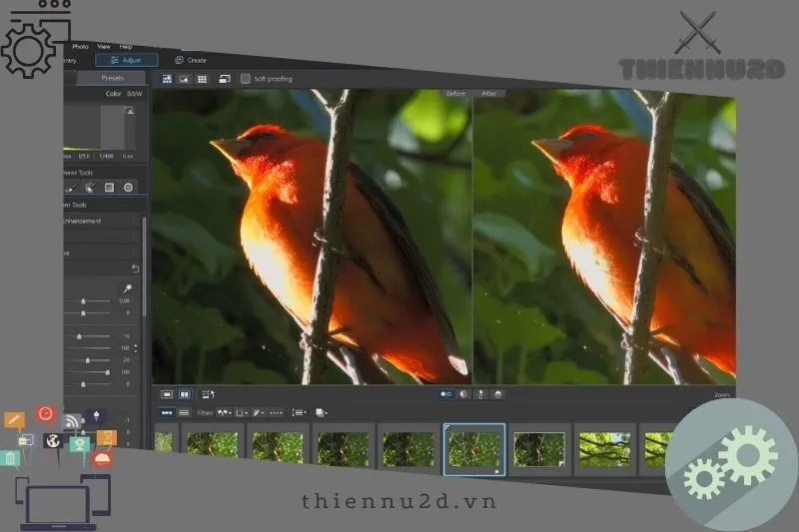Viewport: 799px width, 532px height.
Task: Select the retouching stamp tool icon
Action: (90, 188)
